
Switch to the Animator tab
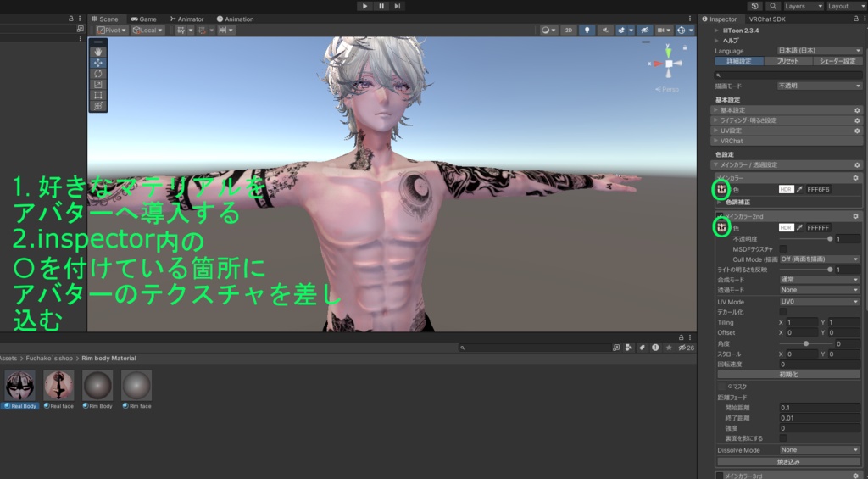click(187, 19)
